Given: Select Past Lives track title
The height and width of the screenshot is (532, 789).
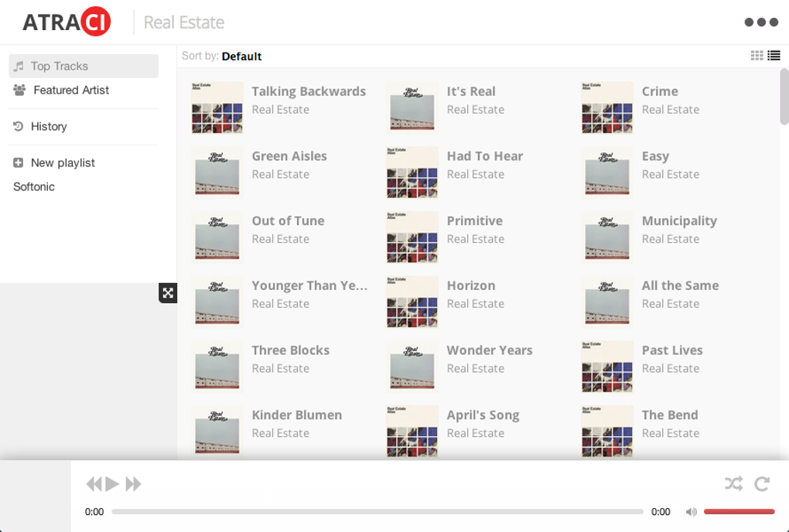Looking at the screenshot, I should pyautogui.click(x=672, y=350).
